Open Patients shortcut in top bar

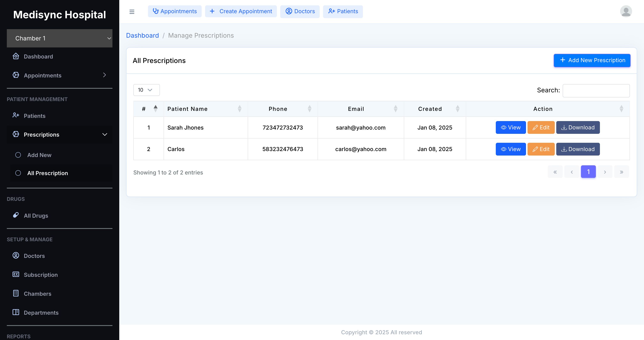coord(343,11)
